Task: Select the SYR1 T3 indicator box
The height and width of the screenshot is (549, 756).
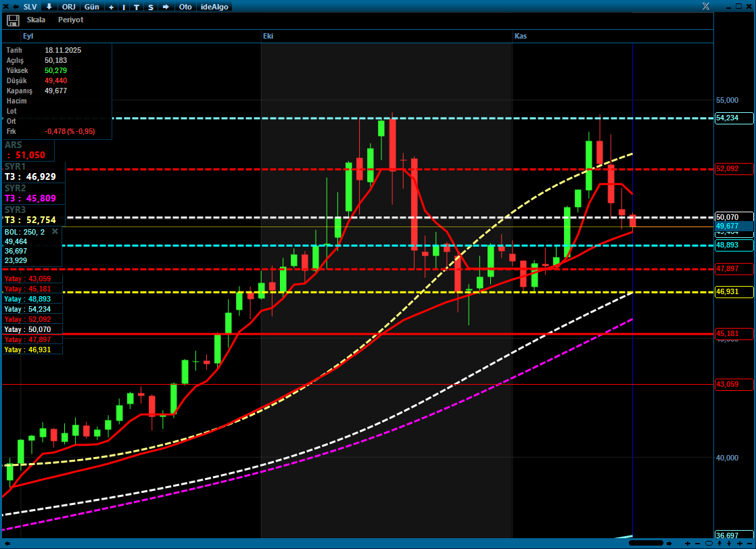Action: 33,172
